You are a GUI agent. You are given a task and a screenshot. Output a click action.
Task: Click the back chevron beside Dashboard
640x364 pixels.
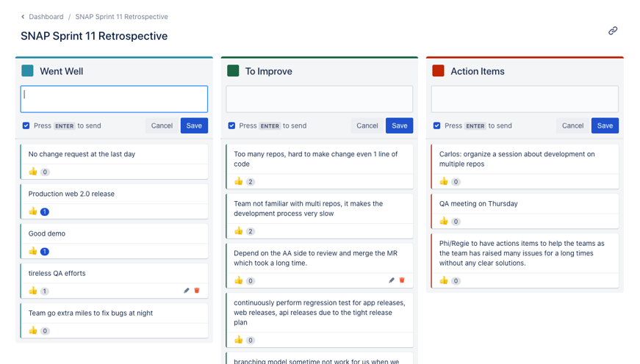(x=23, y=17)
